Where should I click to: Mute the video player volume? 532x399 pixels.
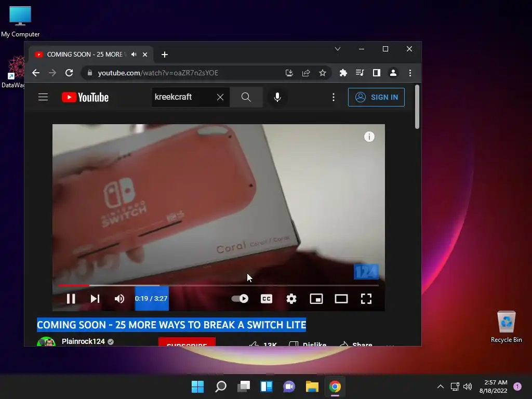[x=119, y=299]
